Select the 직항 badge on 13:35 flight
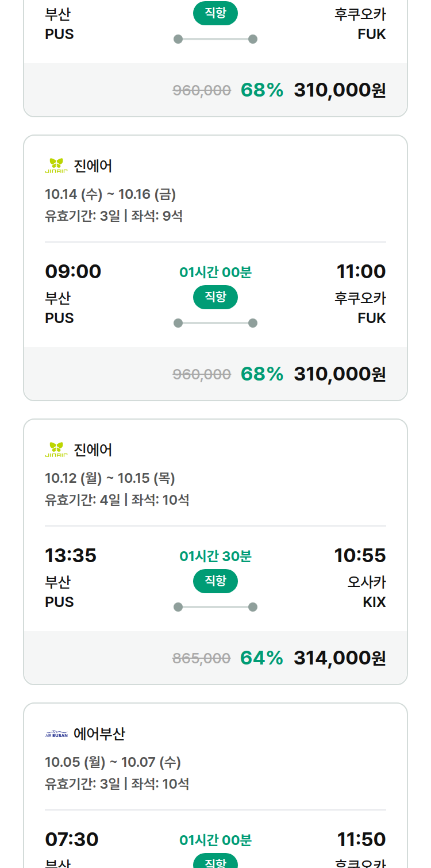The width and height of the screenshot is (431, 868). (x=215, y=581)
